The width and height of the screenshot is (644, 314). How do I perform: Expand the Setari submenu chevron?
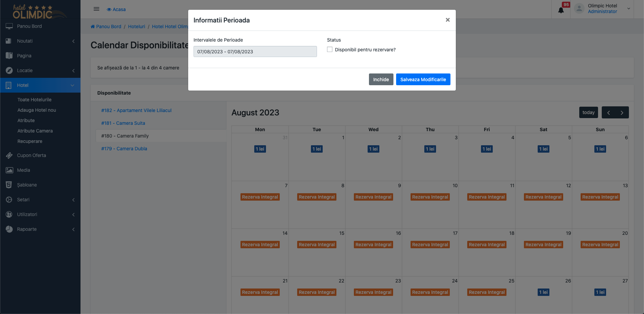[73, 200]
